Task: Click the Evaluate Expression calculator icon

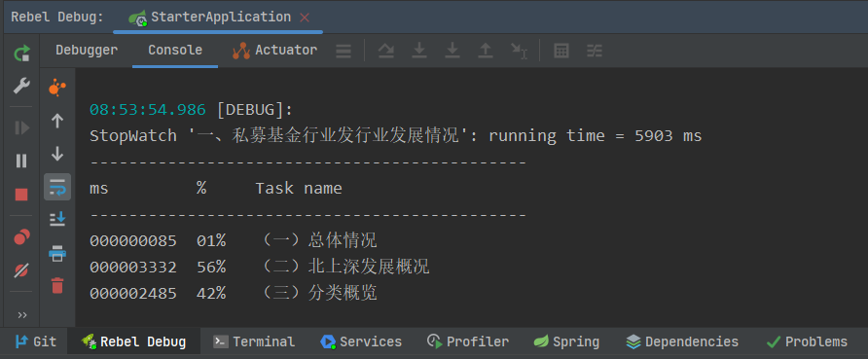Action: pyautogui.click(x=561, y=51)
